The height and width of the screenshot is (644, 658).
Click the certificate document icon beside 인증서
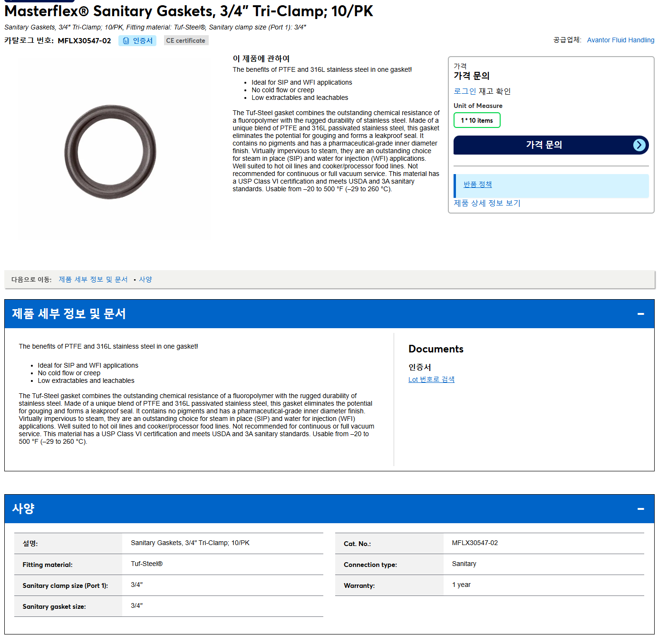126,41
